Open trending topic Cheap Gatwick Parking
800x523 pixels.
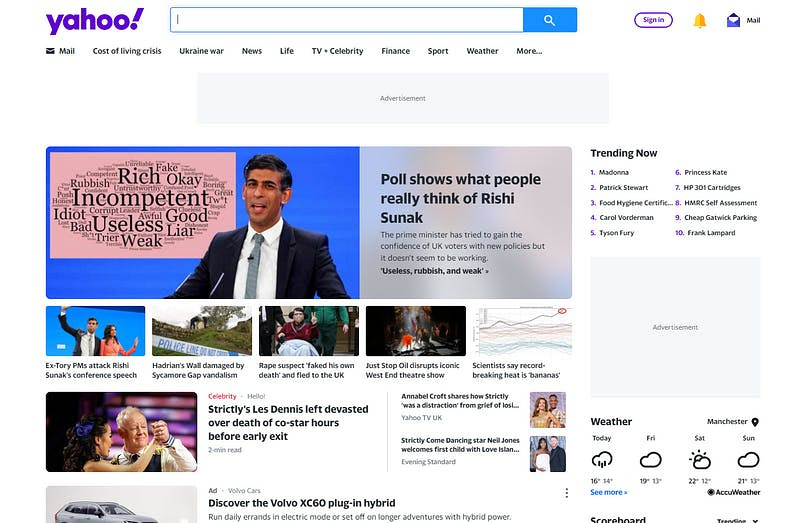point(720,217)
